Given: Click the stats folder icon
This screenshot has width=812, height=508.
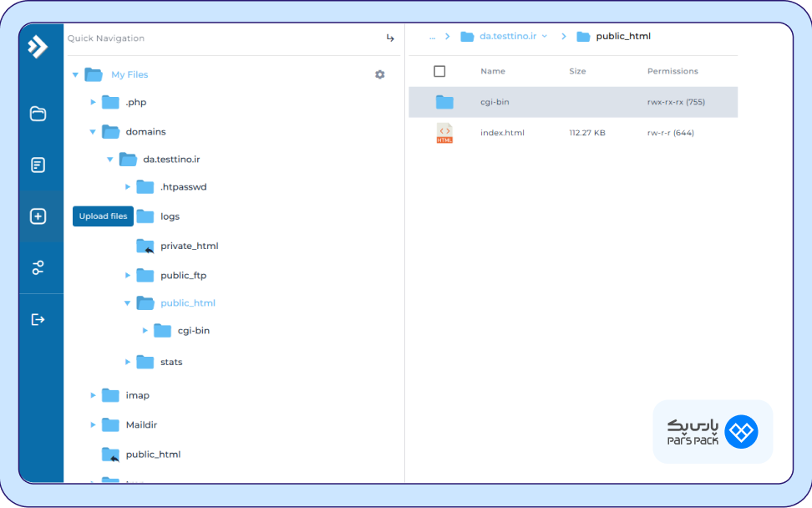Looking at the screenshot, I should 145,362.
